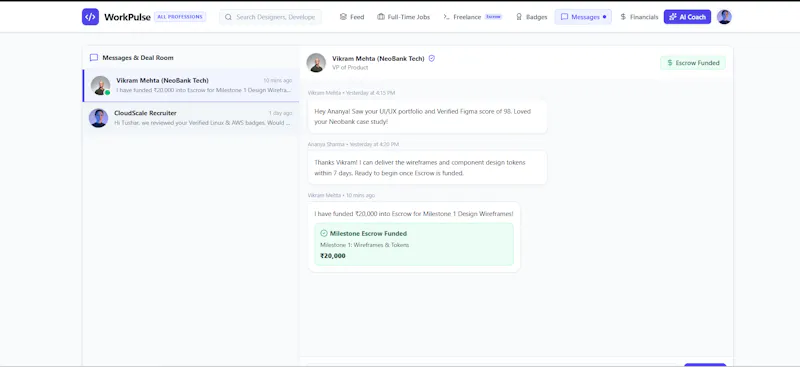This screenshot has height=367, width=800.
Task: Click the Messages & Deal Room chat icon
Action: [94, 58]
